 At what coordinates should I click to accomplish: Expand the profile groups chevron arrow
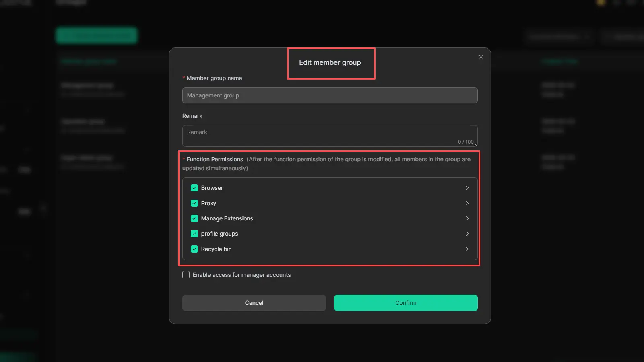click(467, 234)
